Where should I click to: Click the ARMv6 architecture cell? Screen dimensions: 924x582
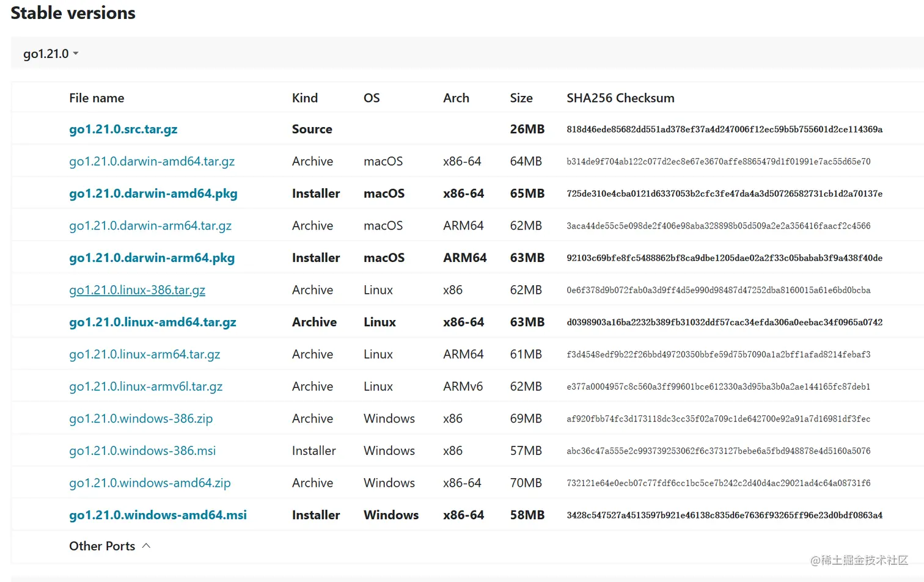pyautogui.click(x=463, y=387)
